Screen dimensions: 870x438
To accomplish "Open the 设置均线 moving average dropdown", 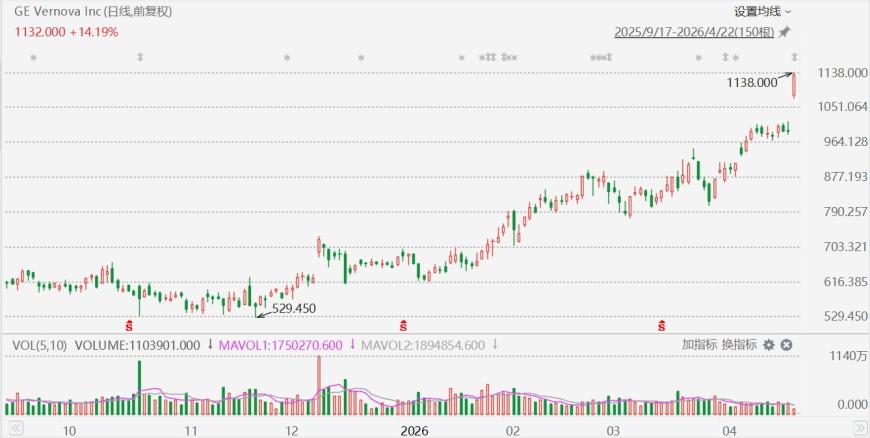I will (x=763, y=12).
